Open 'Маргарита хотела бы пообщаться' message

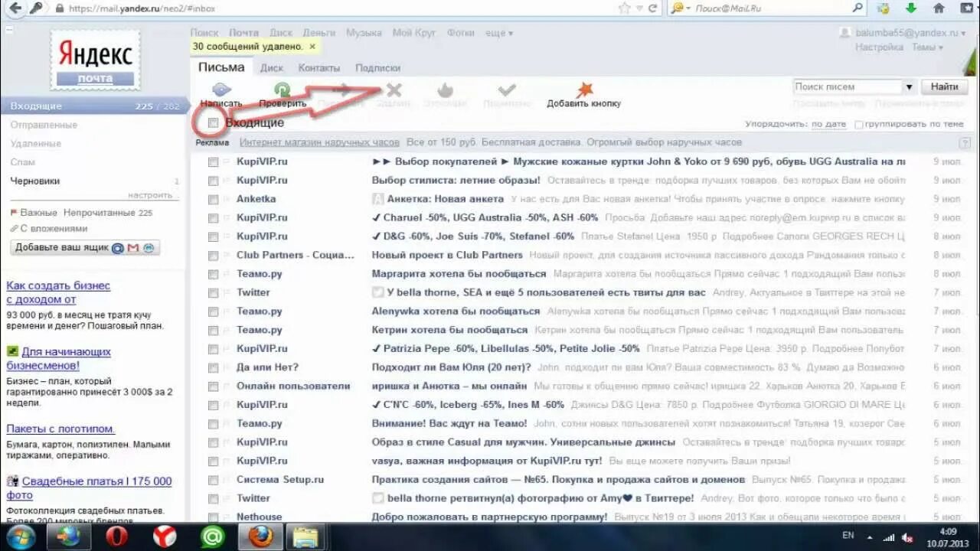[x=459, y=274]
